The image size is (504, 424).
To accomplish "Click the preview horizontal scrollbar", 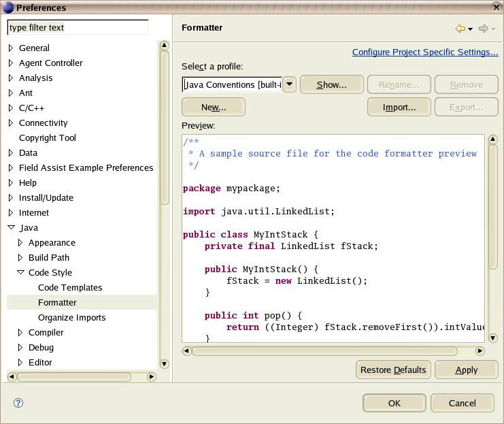I will (x=324, y=351).
